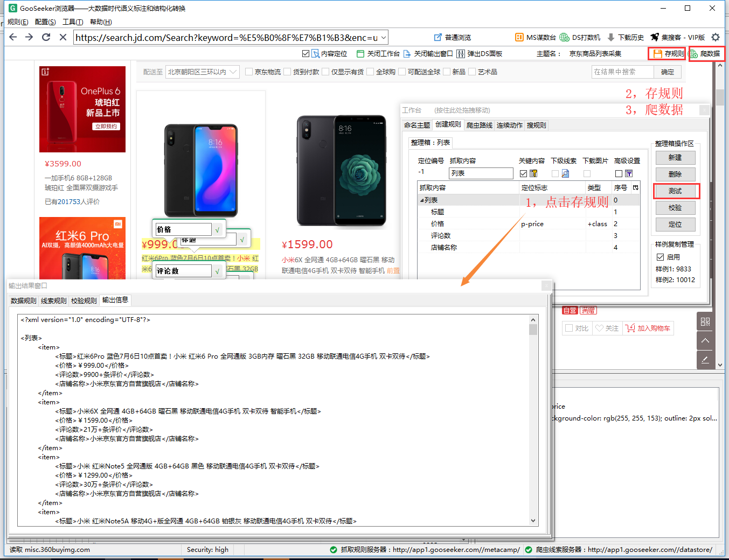Collapse the 列表 tree node
Image resolution: width=729 pixels, height=560 pixels.
coord(422,200)
